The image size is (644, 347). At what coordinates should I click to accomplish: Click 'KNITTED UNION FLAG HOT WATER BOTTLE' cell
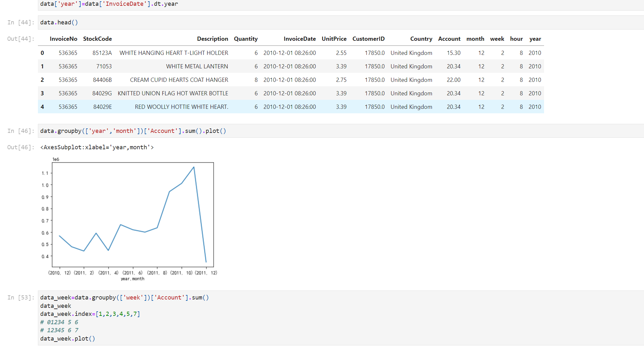point(173,93)
